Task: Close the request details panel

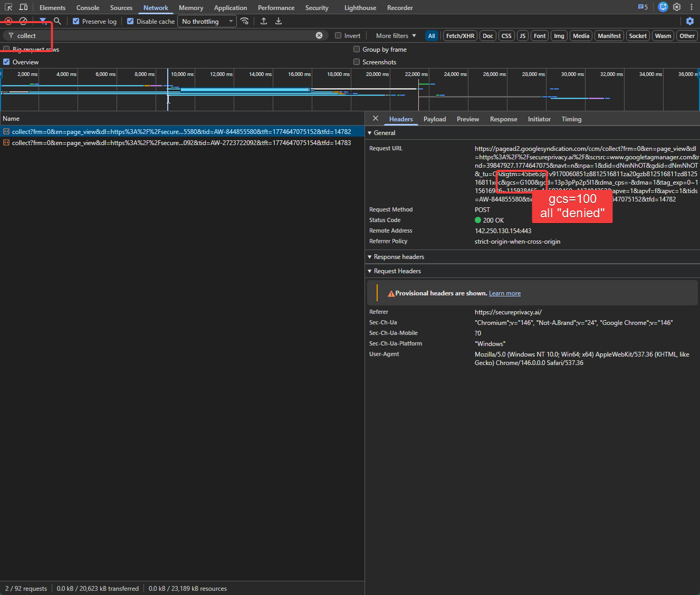Action: [x=376, y=119]
